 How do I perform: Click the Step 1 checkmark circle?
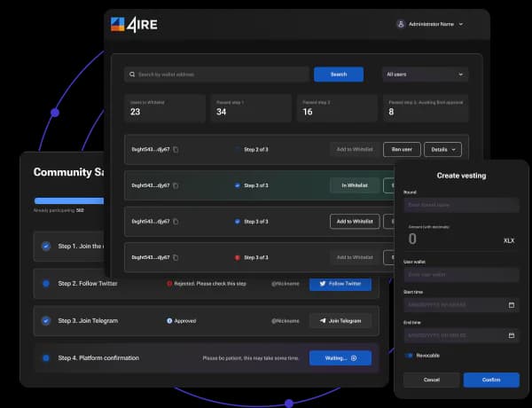pyautogui.click(x=46, y=246)
